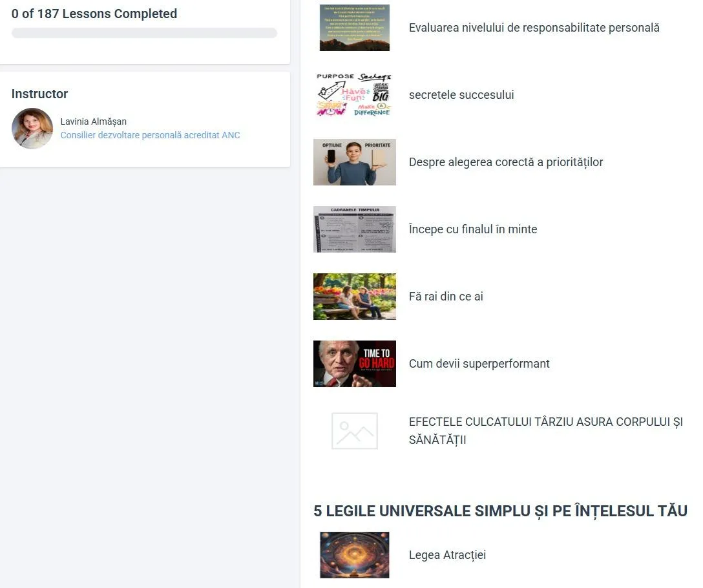The width and height of the screenshot is (703, 588).
Task: Open the Legea Atracției lesson title
Action: (x=447, y=555)
